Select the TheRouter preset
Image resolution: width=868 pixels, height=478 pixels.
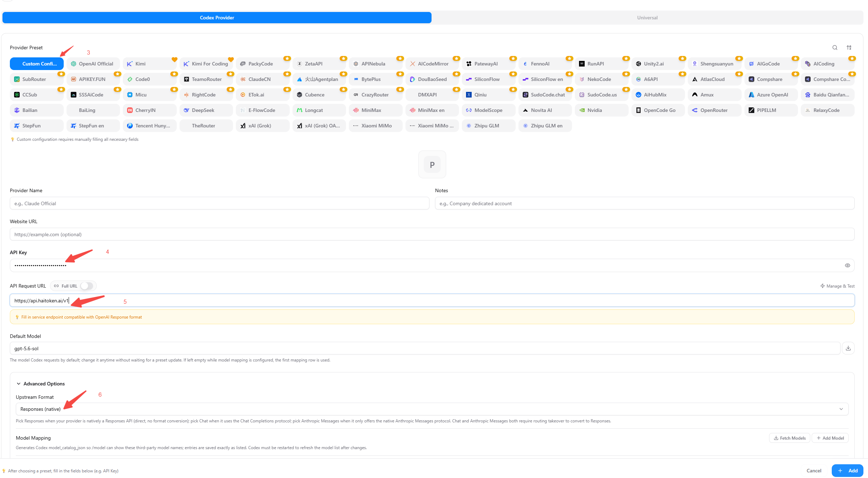point(206,126)
